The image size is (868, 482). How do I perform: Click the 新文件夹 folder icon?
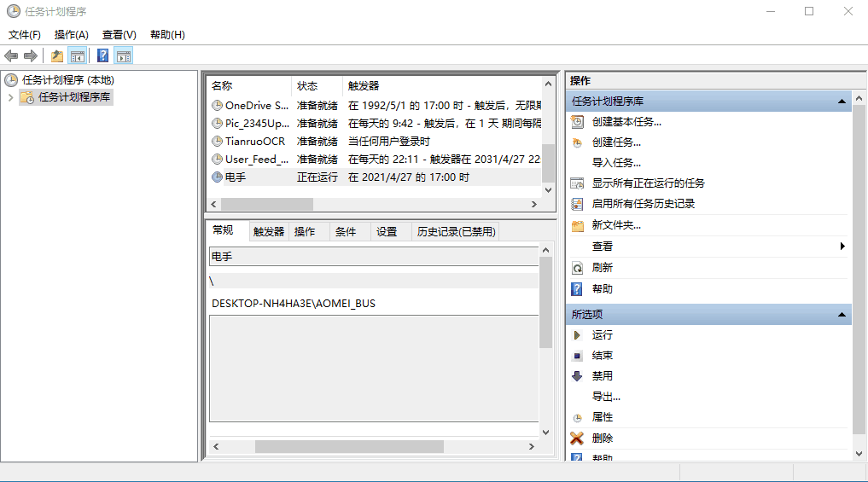pyautogui.click(x=578, y=225)
